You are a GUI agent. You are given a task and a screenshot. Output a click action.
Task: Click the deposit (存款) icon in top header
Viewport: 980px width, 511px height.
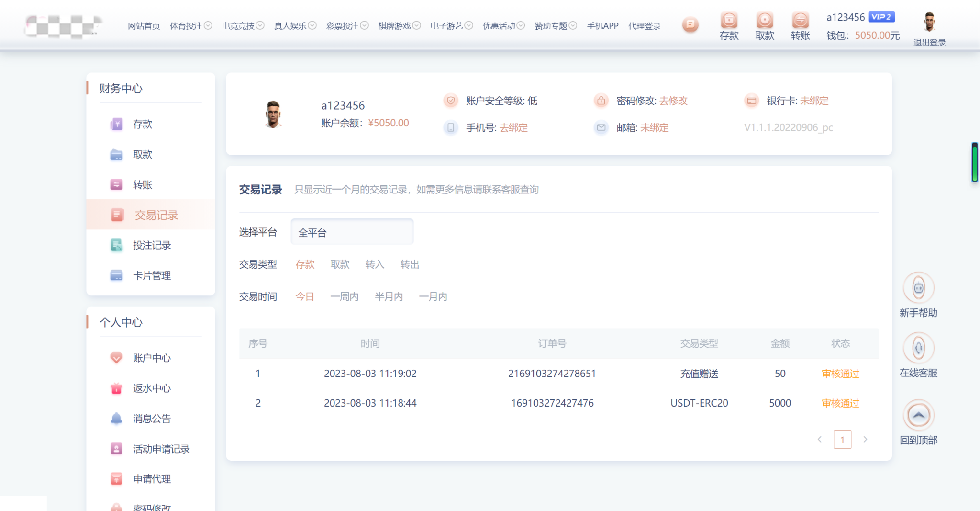(729, 21)
